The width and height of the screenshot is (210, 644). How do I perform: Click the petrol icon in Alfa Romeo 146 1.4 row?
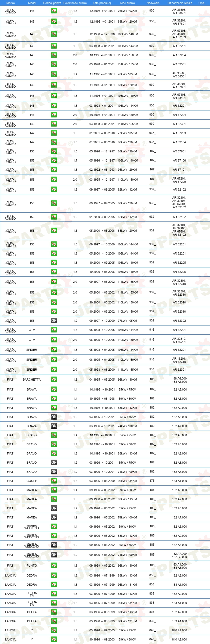(x=54, y=74)
